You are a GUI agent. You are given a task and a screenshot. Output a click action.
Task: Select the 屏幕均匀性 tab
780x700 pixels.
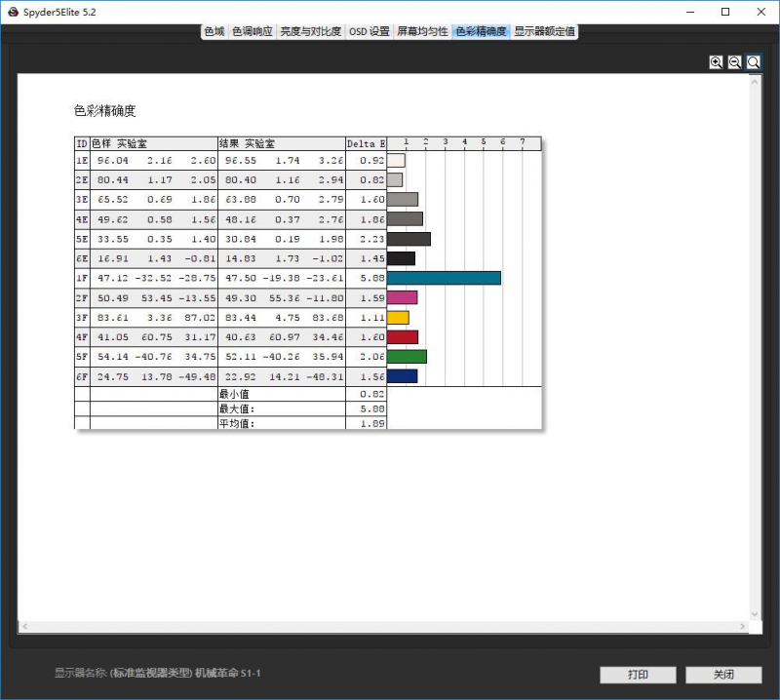(x=422, y=31)
